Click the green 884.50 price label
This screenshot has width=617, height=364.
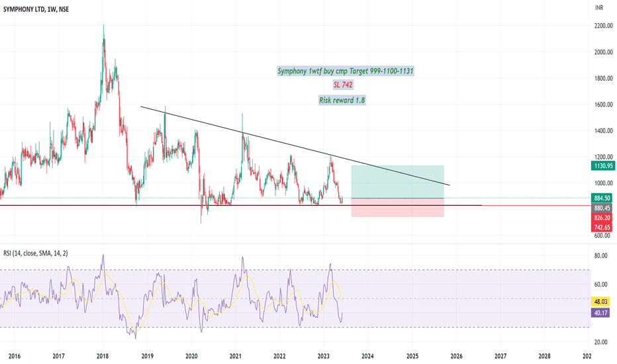point(602,198)
